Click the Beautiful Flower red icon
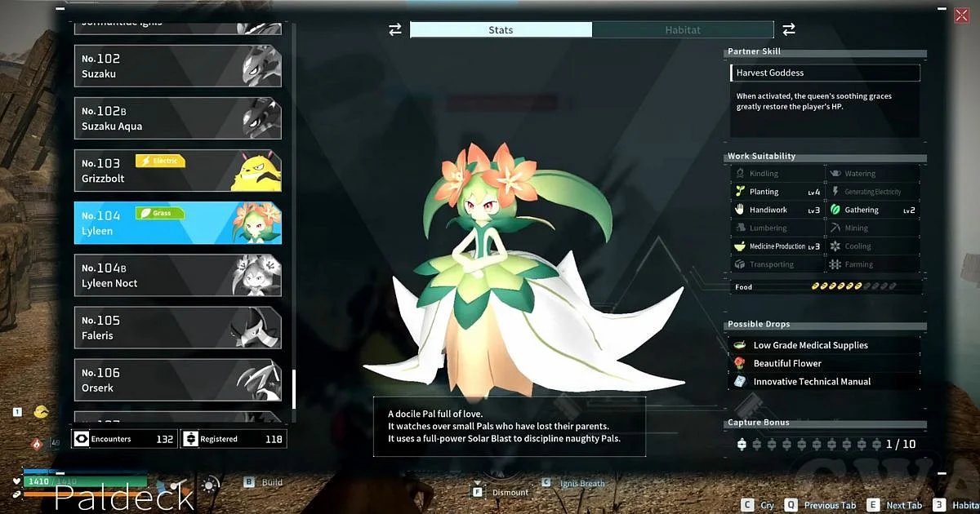Image resolution: width=980 pixels, height=514 pixels. click(x=740, y=363)
